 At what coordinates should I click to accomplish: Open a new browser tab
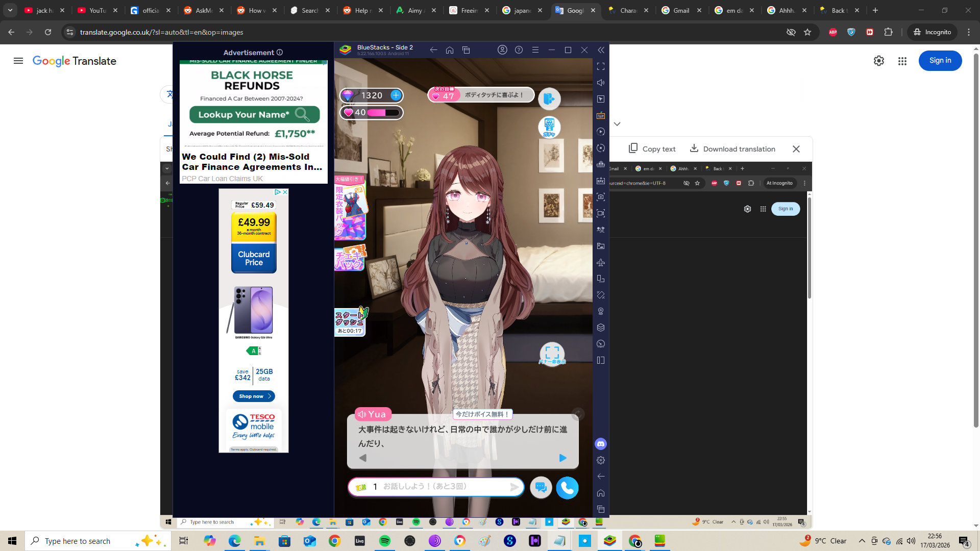pos(875,10)
